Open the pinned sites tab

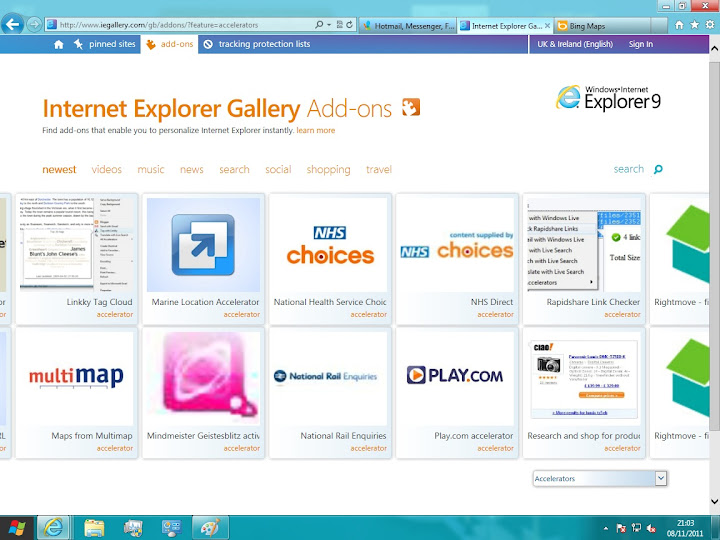[105, 45]
